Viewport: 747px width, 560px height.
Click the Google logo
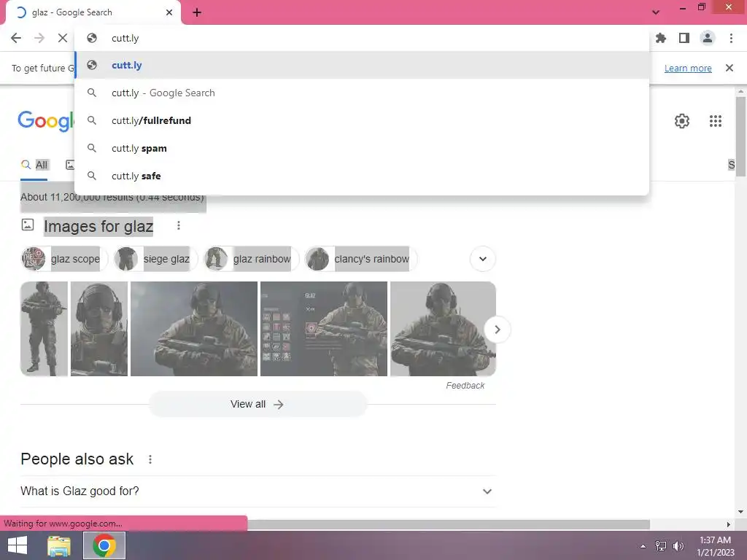pos(46,121)
